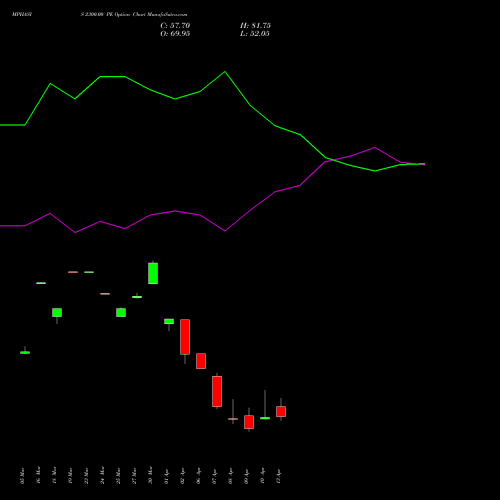Screen dimensions: 500x500
Task: Click the high price value H: 81.75
Action: pos(255,26)
